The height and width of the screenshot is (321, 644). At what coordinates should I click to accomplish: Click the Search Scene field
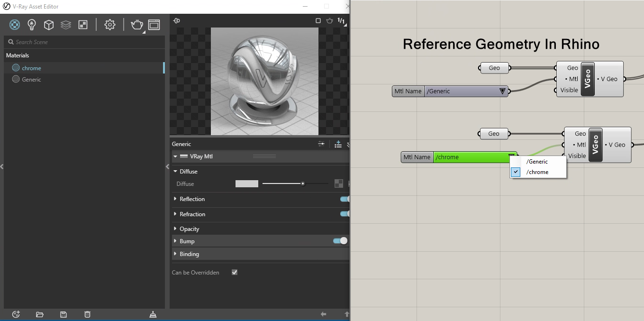(x=84, y=42)
